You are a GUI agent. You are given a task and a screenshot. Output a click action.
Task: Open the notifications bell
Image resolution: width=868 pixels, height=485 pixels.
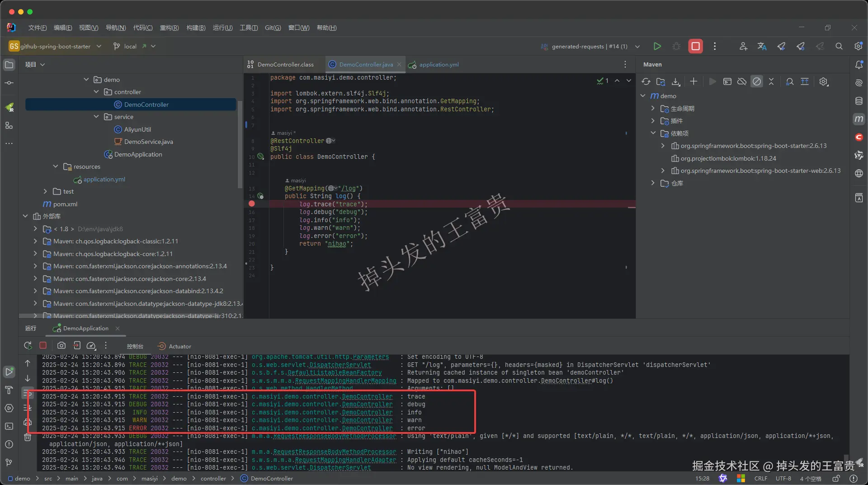859,65
